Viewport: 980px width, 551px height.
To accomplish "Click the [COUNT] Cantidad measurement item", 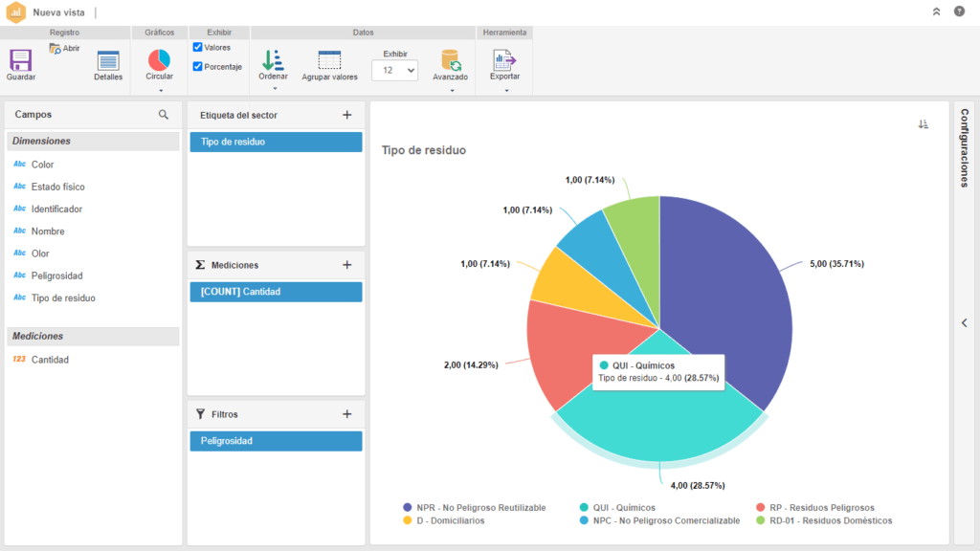I will click(x=276, y=292).
